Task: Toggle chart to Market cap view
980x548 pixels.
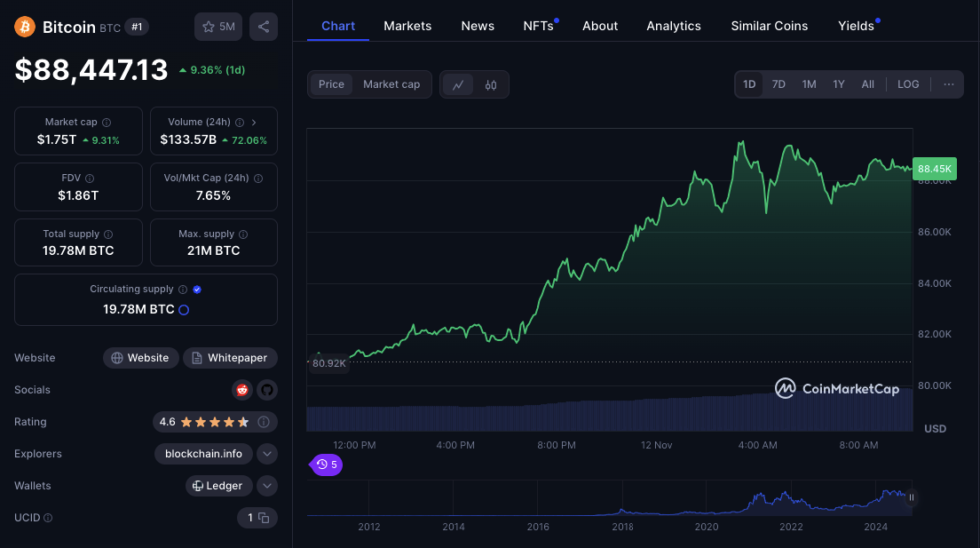Action: point(391,84)
